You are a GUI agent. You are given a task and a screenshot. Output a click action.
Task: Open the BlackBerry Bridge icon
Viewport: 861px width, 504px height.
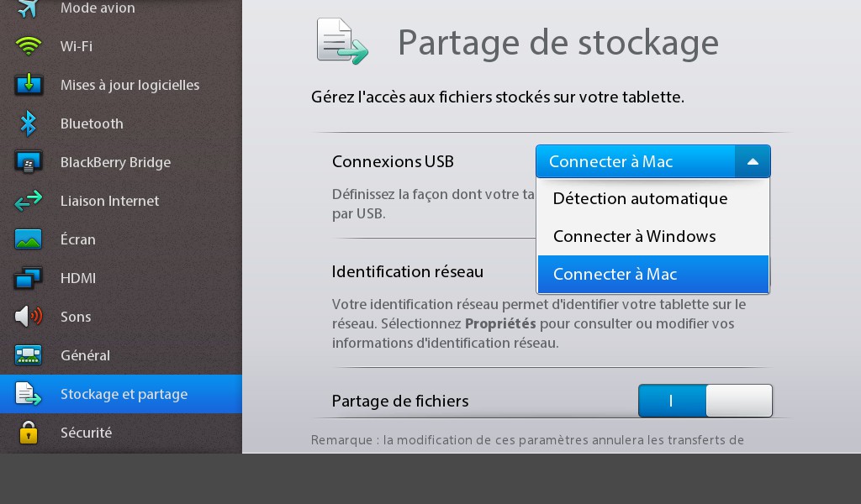pyautogui.click(x=28, y=162)
